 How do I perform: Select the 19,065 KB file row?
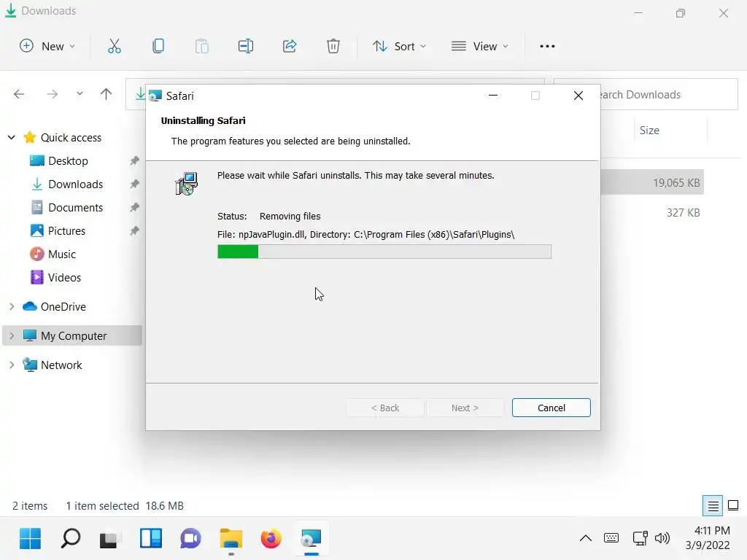click(651, 182)
